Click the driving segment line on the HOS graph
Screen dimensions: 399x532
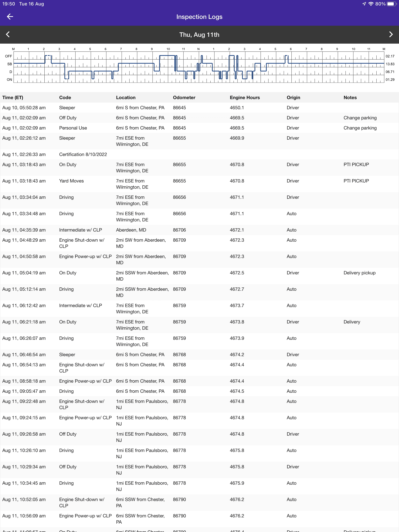79,72
